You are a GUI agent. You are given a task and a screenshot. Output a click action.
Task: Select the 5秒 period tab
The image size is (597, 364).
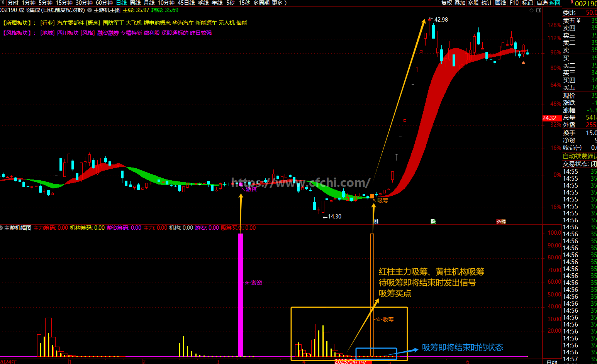(x=231, y=3)
